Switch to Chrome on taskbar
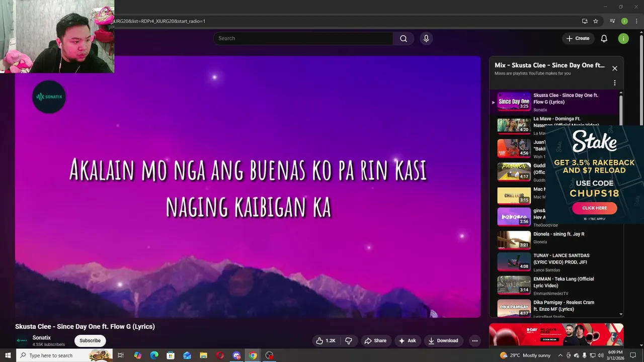This screenshot has width=644, height=362. [x=253, y=355]
